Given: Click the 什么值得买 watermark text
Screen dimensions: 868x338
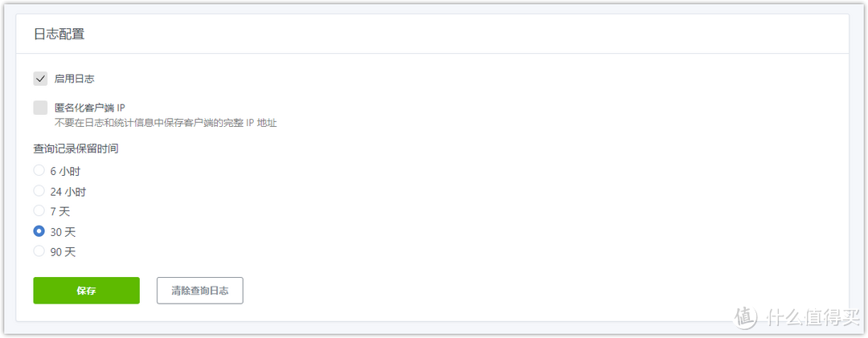Looking at the screenshot, I should tap(810, 318).
